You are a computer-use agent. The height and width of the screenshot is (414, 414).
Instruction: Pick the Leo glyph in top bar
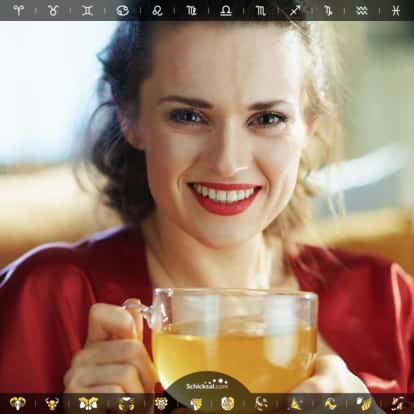point(157,10)
